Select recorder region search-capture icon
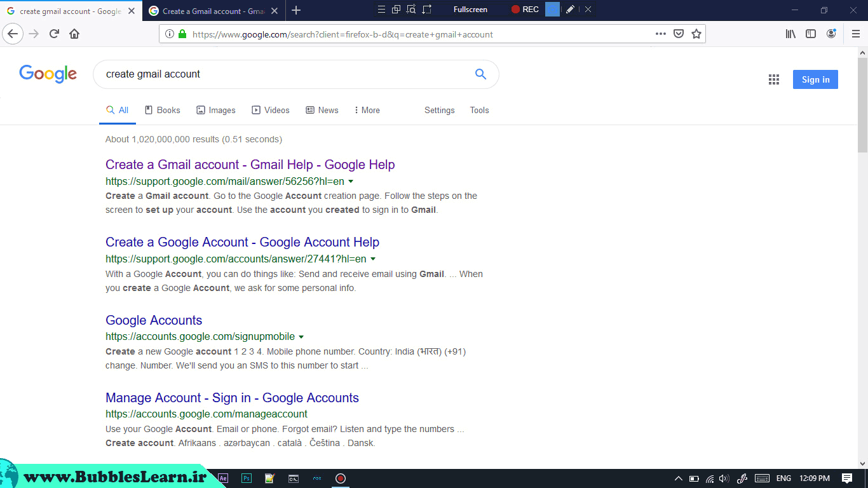The width and height of the screenshot is (868, 488). tap(411, 9)
